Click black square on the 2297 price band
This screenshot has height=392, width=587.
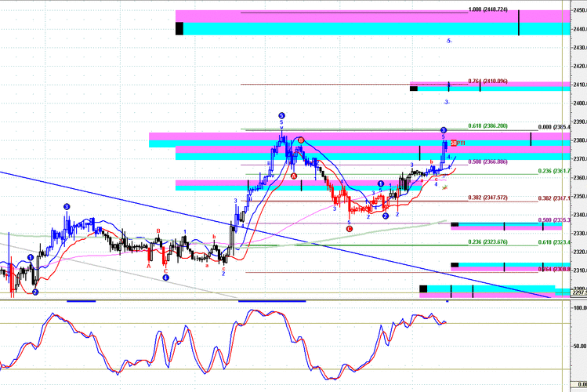(x=423, y=289)
